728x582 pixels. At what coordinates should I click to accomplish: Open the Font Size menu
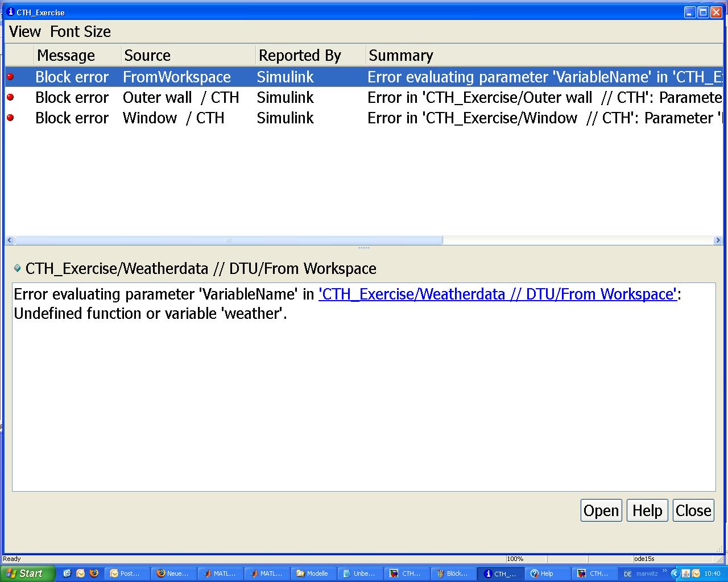point(80,32)
